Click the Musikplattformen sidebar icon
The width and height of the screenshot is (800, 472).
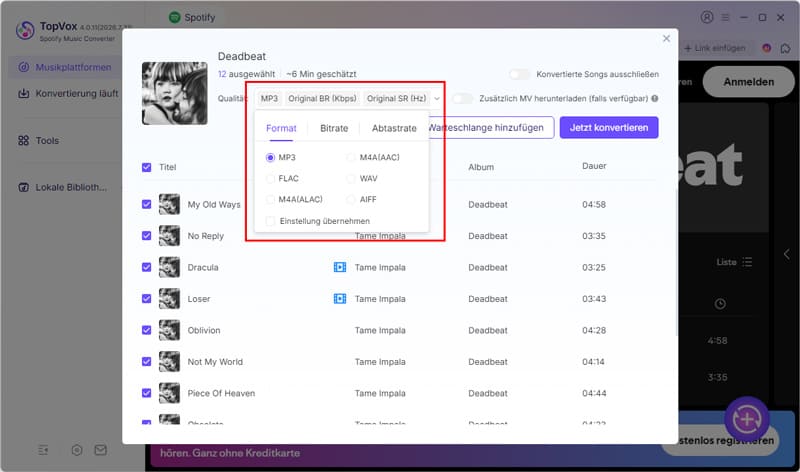[23, 67]
